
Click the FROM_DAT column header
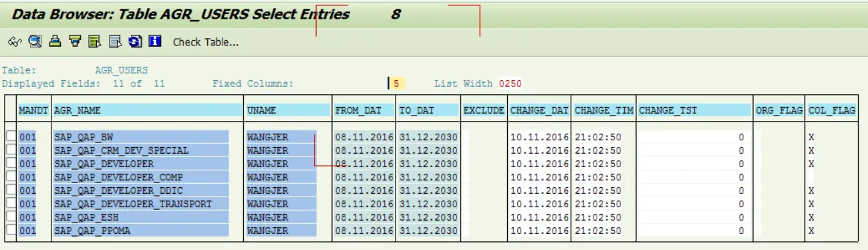click(x=364, y=110)
